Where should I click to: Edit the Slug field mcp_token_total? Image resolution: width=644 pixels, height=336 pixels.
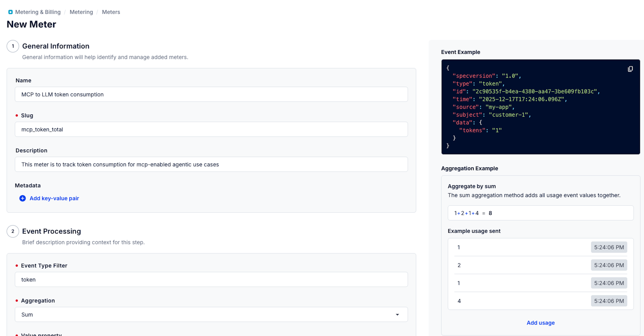[x=211, y=129]
